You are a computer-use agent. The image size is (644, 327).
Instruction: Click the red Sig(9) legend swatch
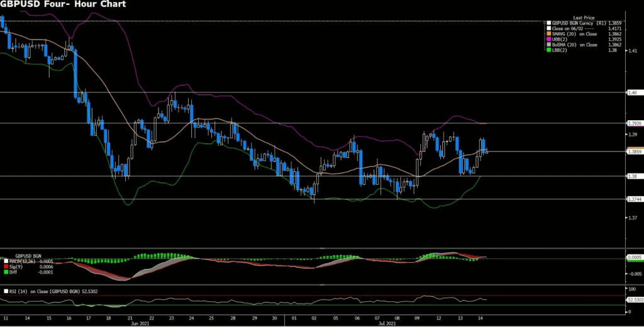click(6, 266)
